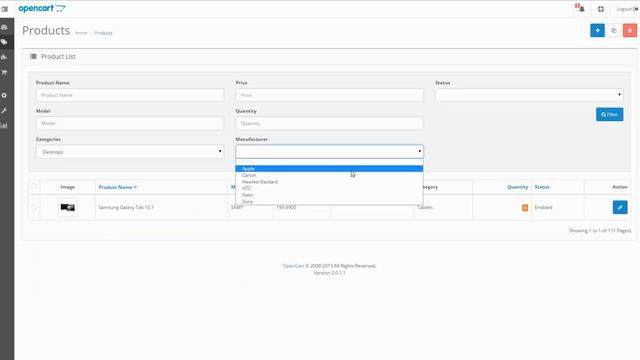Focus the Quantity filter input field

(x=329, y=123)
